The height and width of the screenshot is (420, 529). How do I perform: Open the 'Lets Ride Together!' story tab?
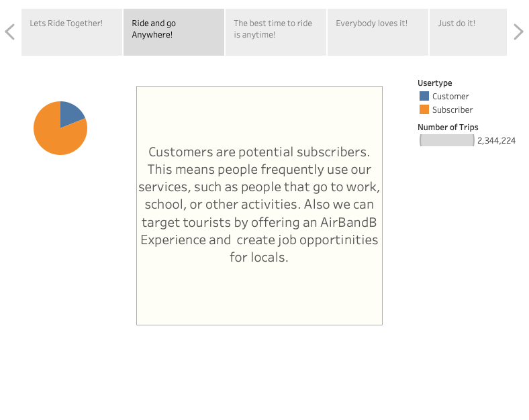(x=72, y=32)
